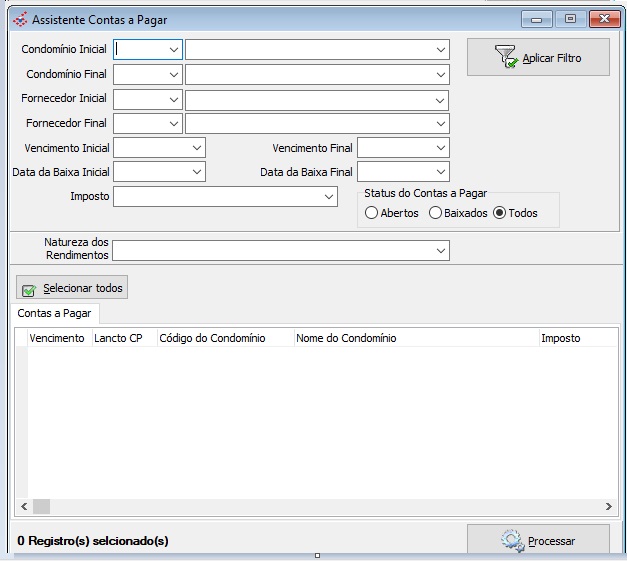Select the Todos status radio button

click(499, 213)
